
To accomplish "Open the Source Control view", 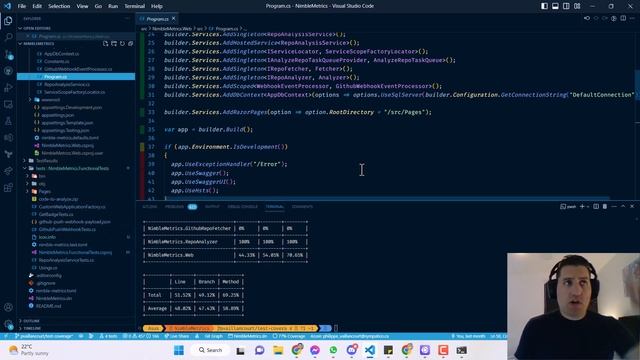I will pyautogui.click(x=8, y=54).
